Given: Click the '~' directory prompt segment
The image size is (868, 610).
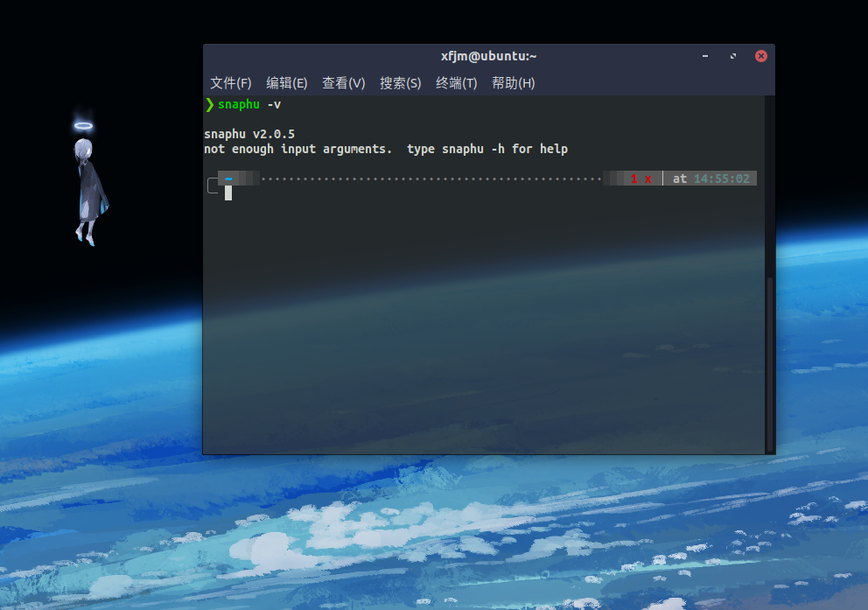Looking at the screenshot, I should [x=228, y=179].
